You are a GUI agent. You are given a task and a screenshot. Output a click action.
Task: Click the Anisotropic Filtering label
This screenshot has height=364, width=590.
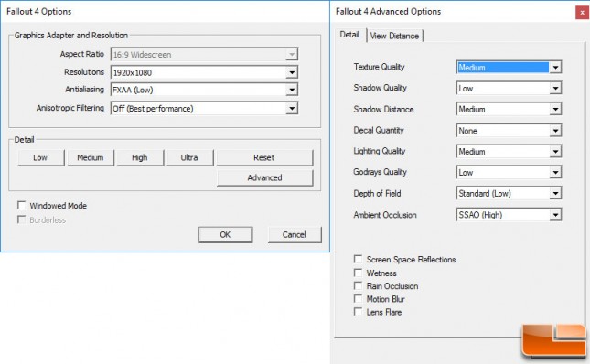click(x=70, y=108)
